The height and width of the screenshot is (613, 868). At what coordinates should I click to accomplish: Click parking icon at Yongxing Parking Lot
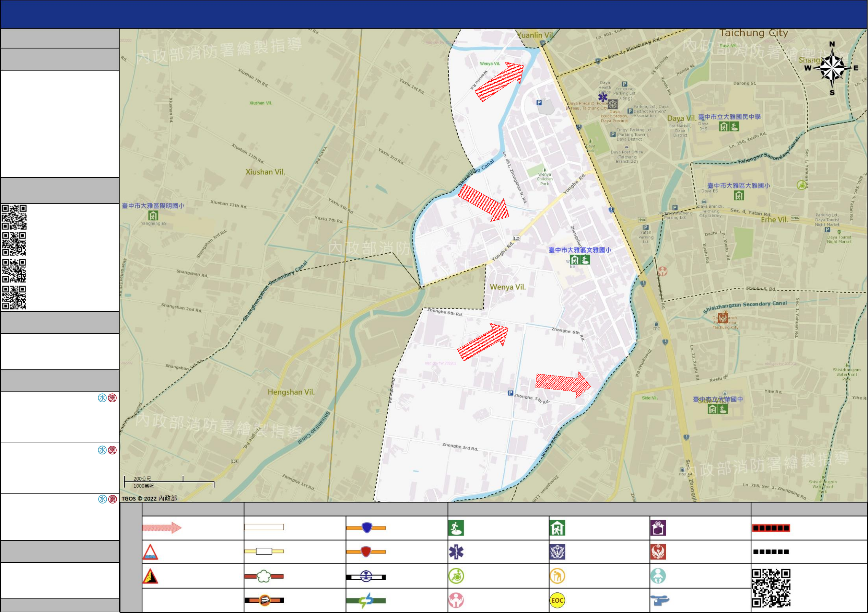coord(624,84)
